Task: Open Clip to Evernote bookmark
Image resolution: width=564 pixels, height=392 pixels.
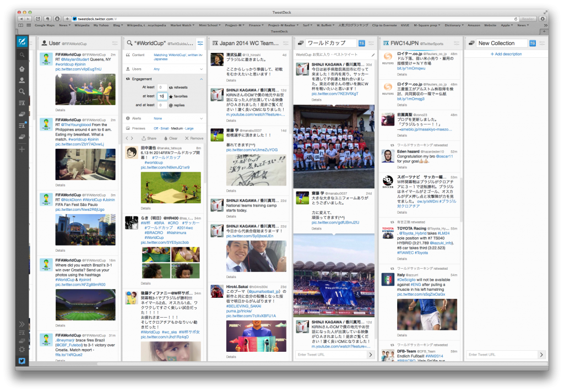Action: 384,25
